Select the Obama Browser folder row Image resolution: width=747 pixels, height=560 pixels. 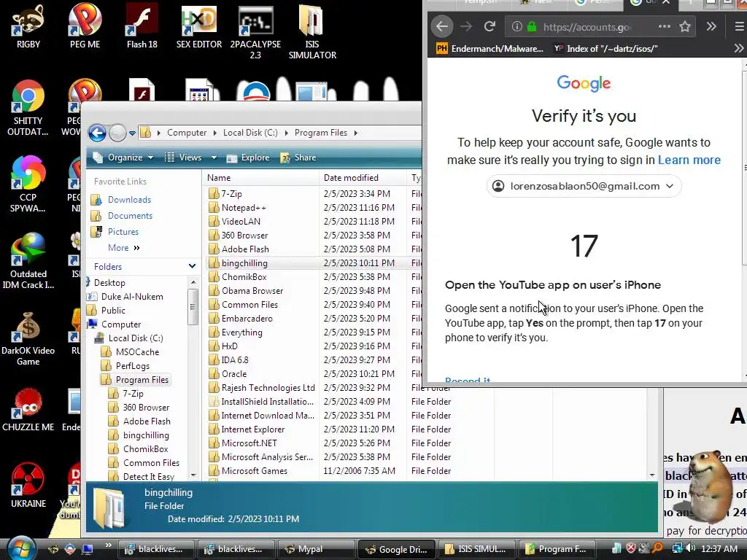pyautogui.click(x=252, y=290)
